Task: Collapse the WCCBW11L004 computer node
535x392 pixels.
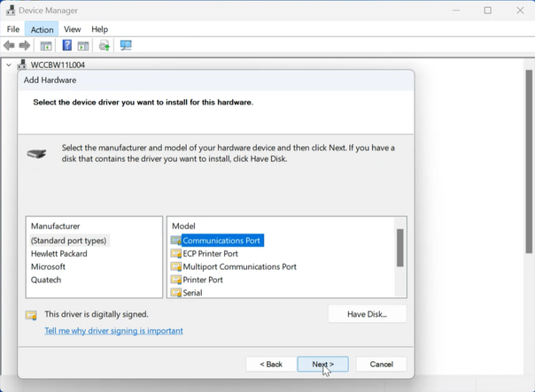Action: [x=8, y=65]
